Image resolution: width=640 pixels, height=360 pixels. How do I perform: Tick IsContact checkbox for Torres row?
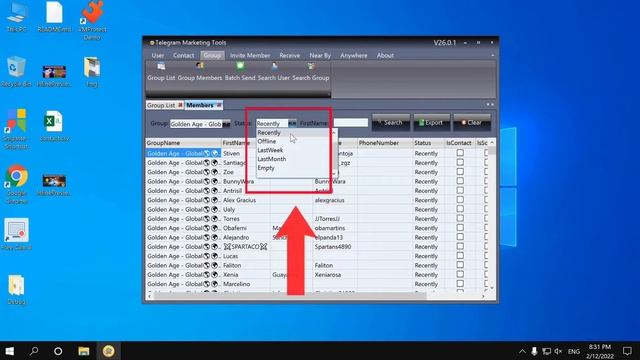coord(460,218)
